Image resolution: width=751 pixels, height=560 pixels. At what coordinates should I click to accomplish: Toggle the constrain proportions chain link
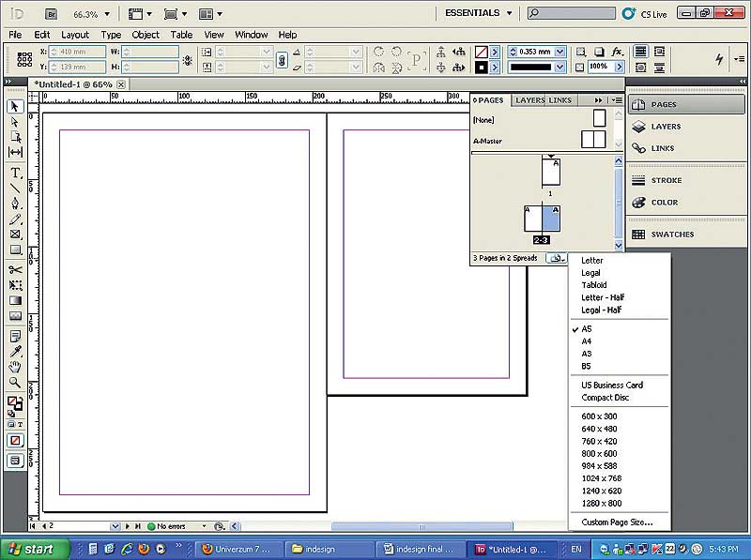pos(283,60)
